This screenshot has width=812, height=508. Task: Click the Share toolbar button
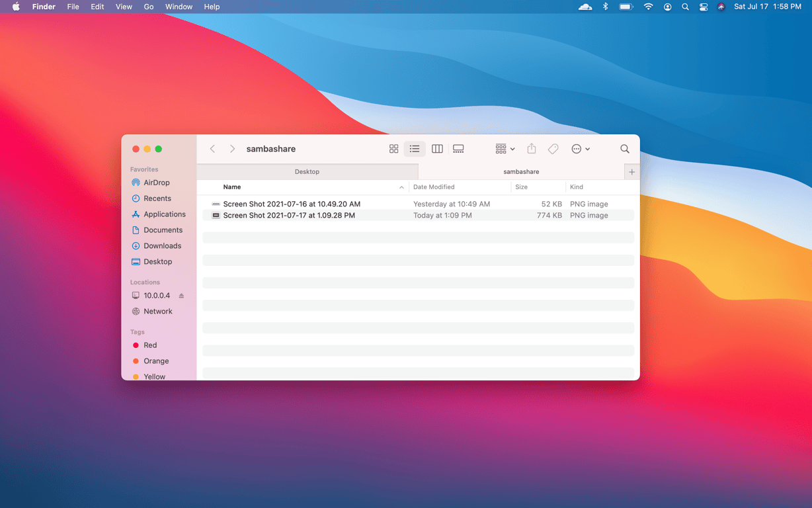[x=531, y=149]
